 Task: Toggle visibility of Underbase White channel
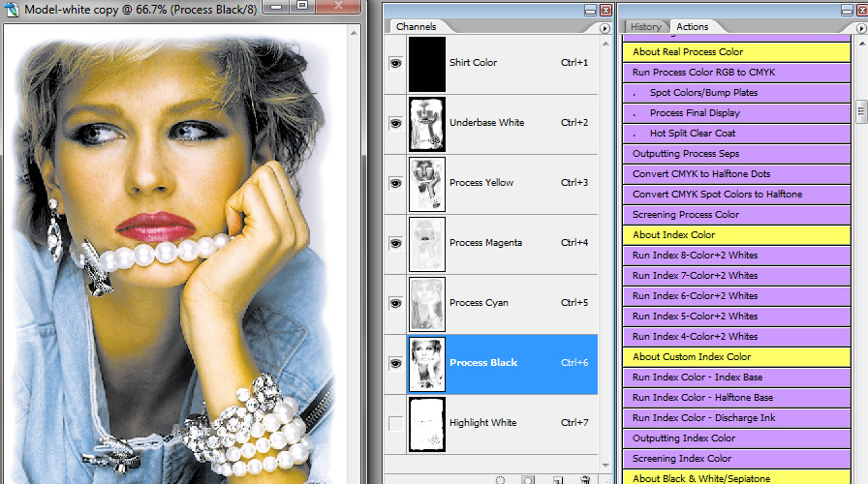click(x=394, y=123)
